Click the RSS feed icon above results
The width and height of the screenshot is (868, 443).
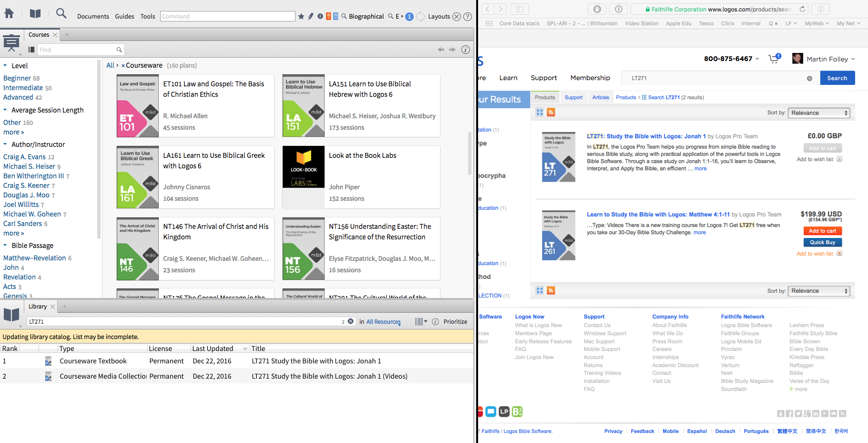point(551,112)
